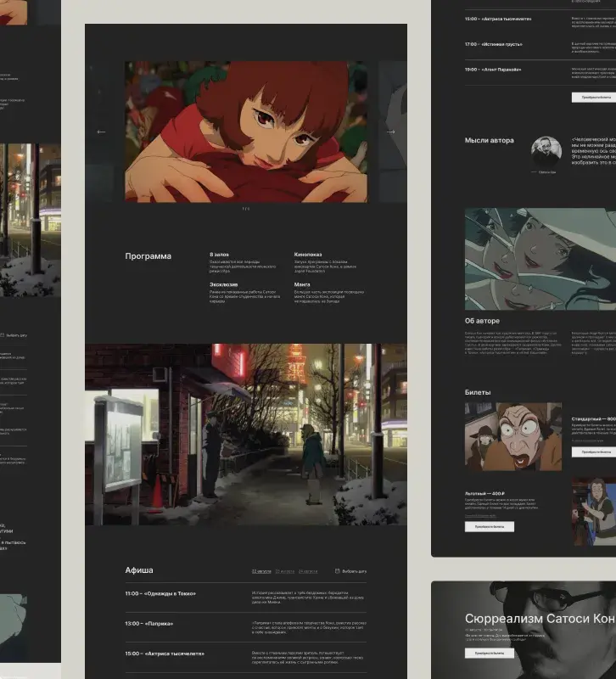Open the «13:00 – Паприка» schedule entry
Image resolution: width=616 pixels, height=679 pixels.
[148, 624]
